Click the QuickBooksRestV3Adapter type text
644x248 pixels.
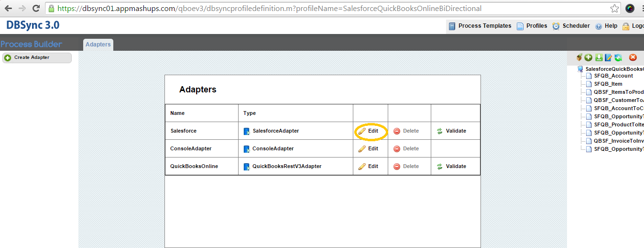coord(287,166)
